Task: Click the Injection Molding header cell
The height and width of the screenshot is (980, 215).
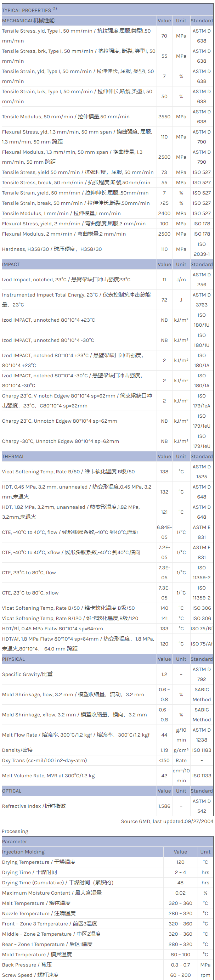Action: pos(23,852)
